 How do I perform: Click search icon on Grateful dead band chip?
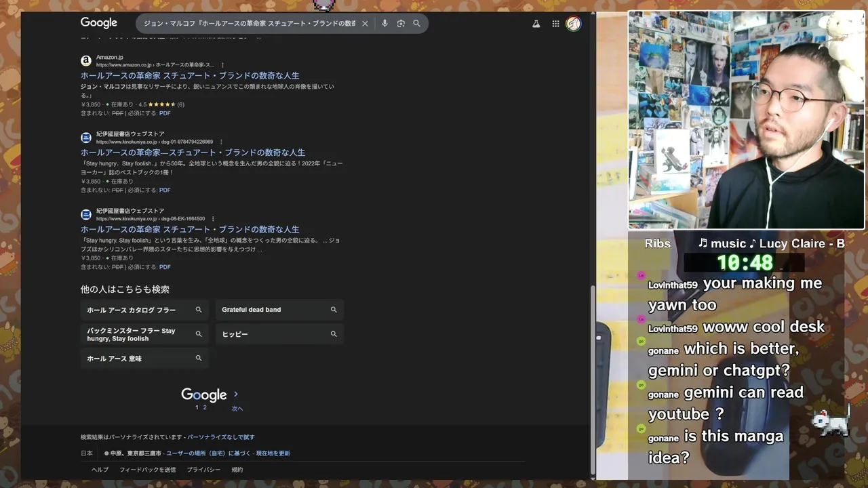coord(334,310)
